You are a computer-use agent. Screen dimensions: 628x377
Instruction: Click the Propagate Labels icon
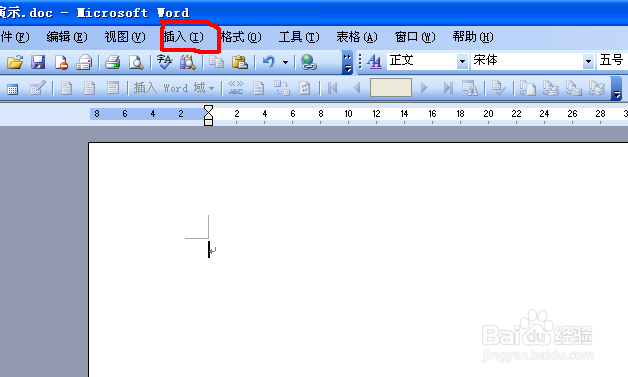click(305, 88)
